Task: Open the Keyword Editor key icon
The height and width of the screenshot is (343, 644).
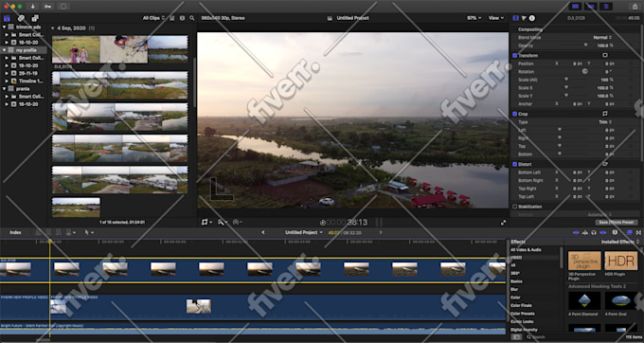Action: [47, 7]
